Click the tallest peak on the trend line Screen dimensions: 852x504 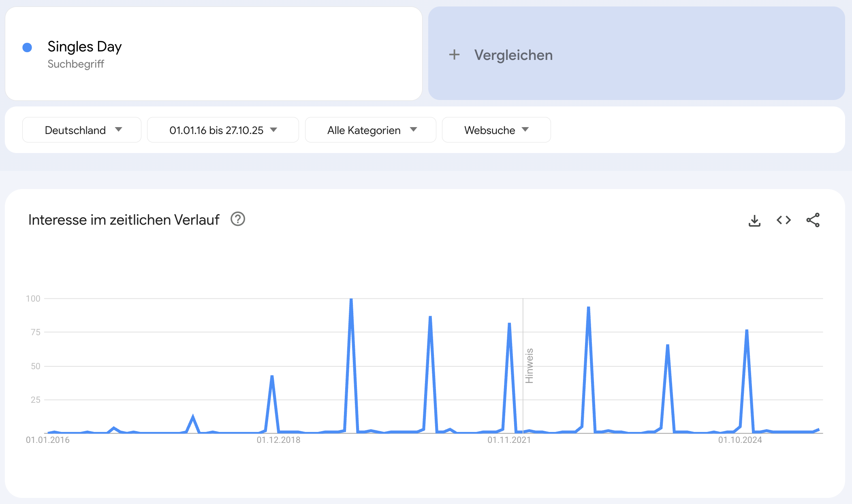(351, 300)
